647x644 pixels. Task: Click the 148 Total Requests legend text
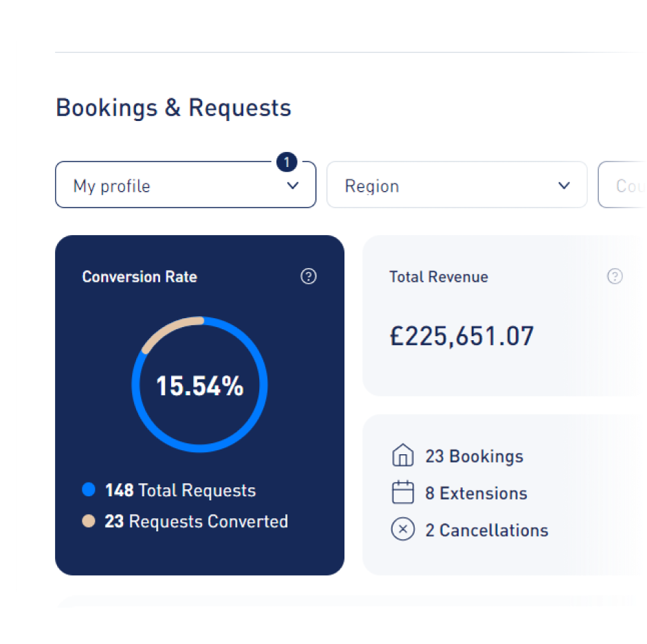click(180, 490)
